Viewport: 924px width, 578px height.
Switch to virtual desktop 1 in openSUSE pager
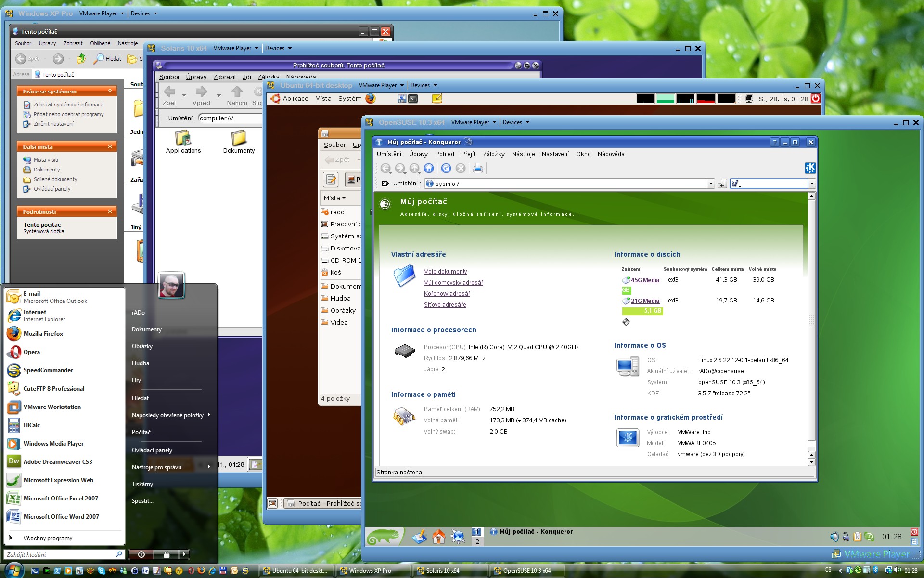477,532
